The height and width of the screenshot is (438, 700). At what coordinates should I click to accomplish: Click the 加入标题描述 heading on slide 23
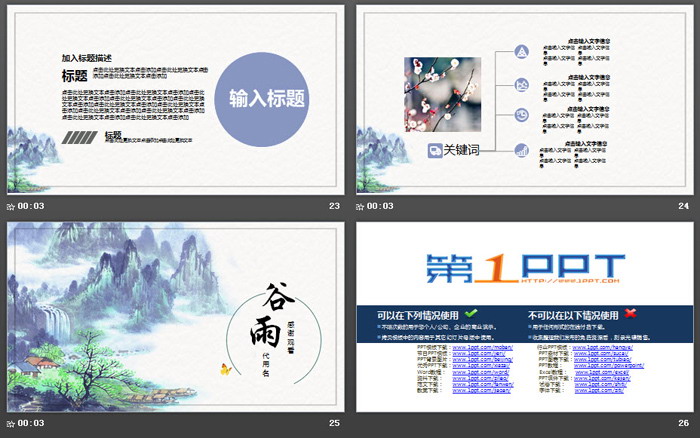87,58
